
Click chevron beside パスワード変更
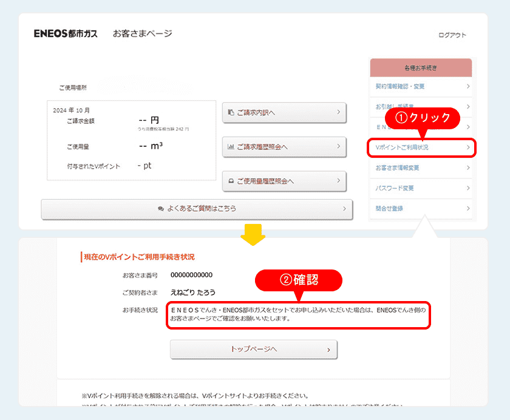(468, 188)
